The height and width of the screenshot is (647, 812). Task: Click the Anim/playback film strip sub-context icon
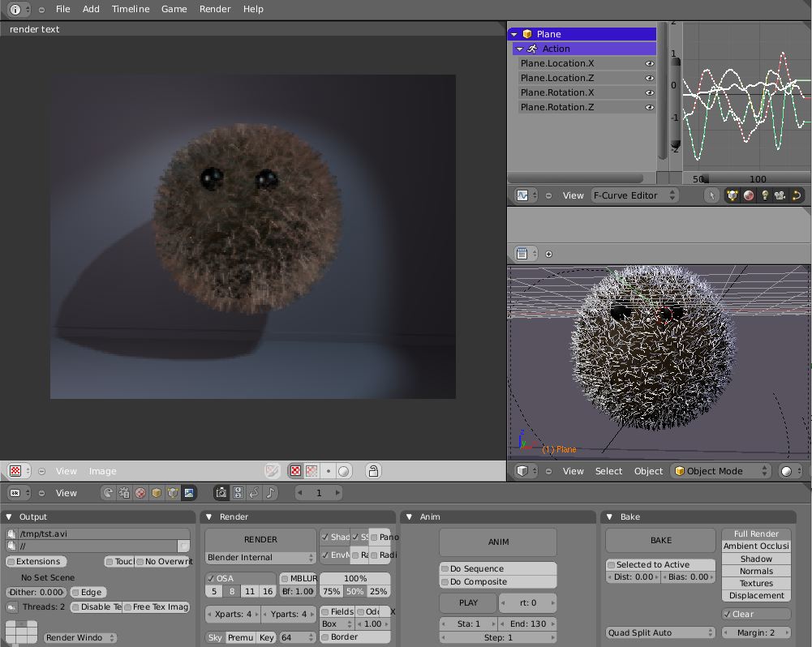[238, 492]
